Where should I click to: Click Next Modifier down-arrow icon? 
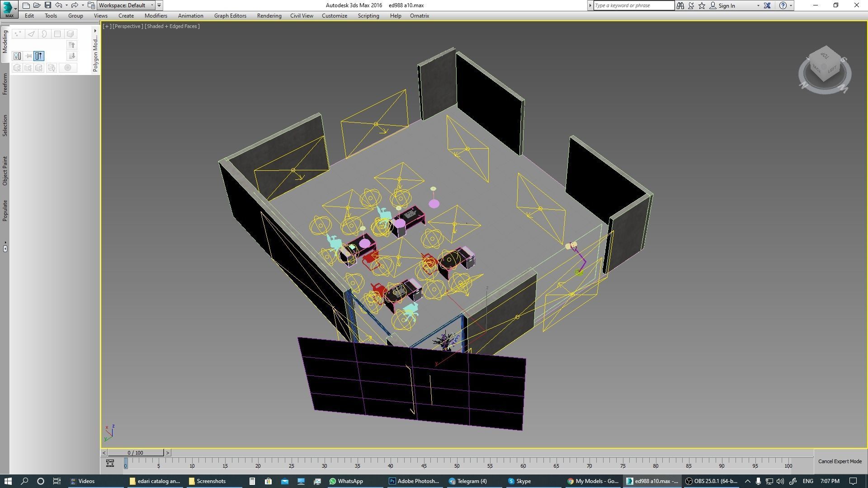71,56
